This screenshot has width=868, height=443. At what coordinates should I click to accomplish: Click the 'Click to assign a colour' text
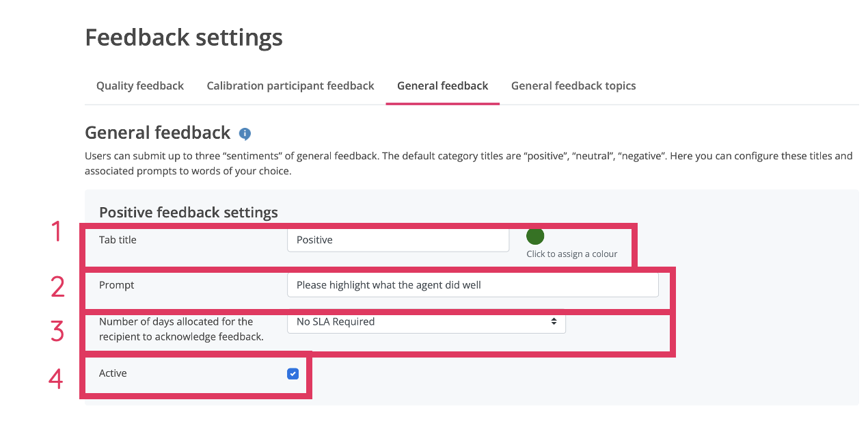tap(571, 254)
